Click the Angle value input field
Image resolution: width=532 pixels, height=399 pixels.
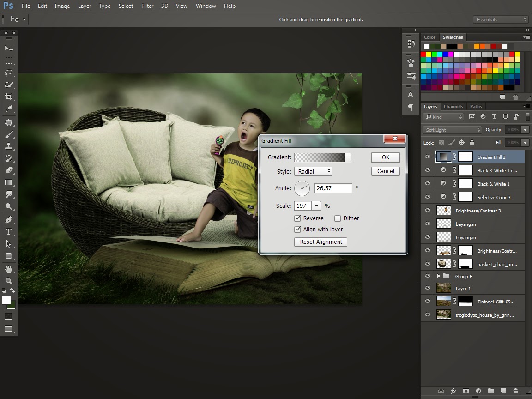coord(333,188)
